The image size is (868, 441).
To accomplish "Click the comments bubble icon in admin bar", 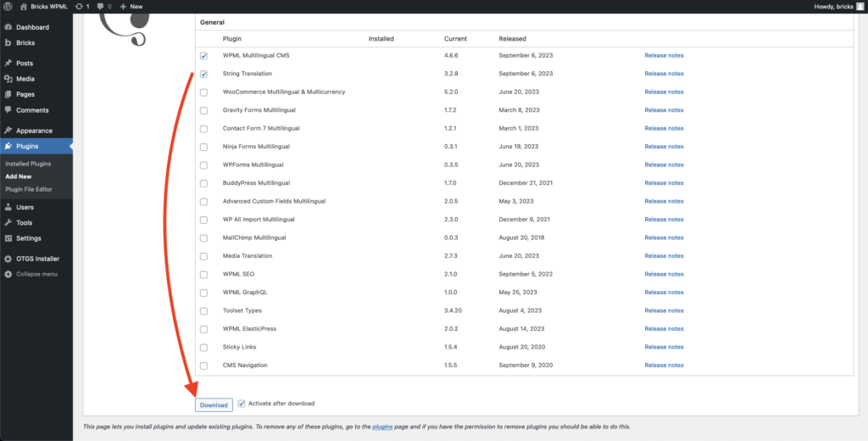I will [103, 6].
